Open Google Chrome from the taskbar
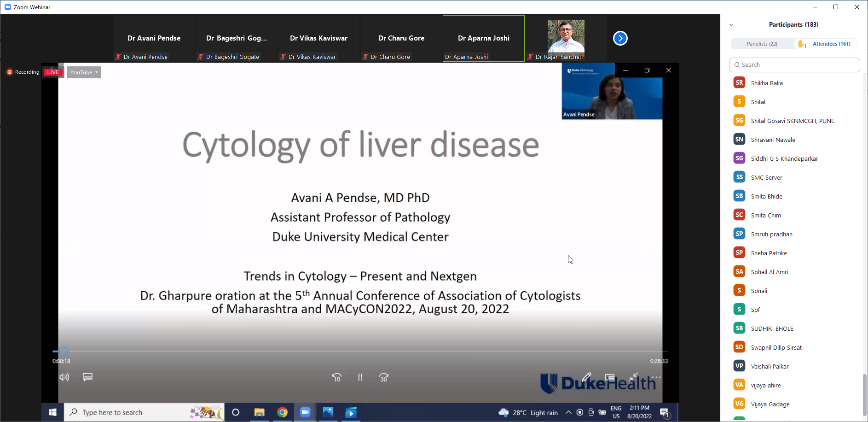 [x=283, y=412]
